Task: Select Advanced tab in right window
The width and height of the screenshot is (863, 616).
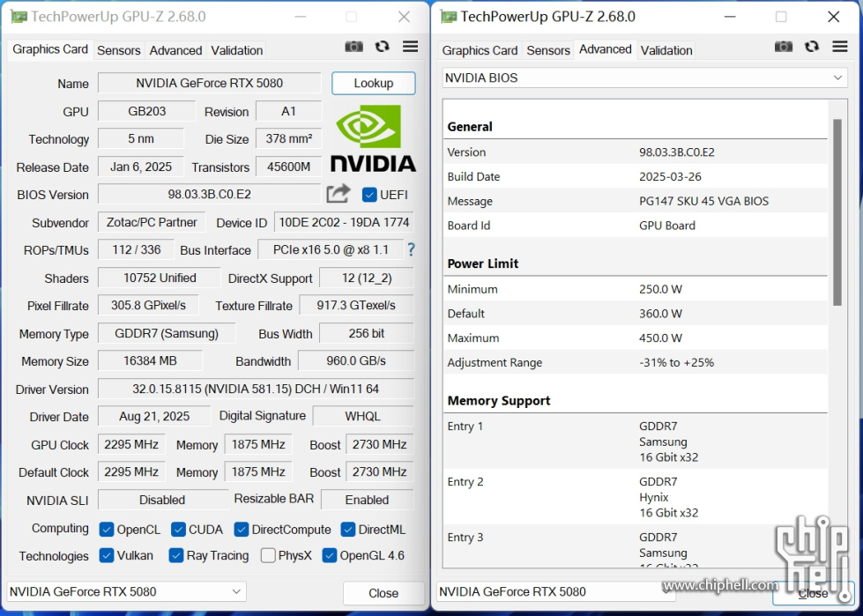Action: [605, 49]
